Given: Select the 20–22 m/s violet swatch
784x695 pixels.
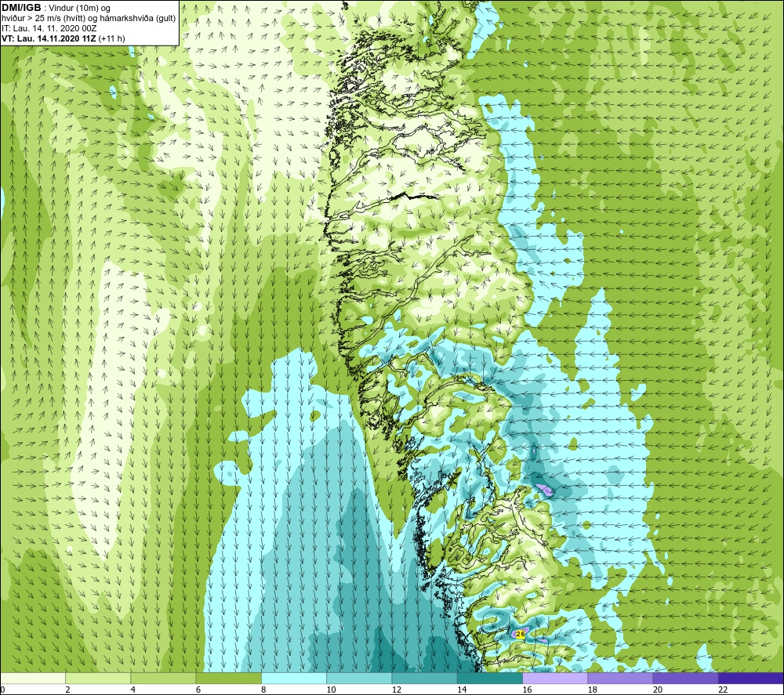Looking at the screenshot, I should (x=685, y=679).
